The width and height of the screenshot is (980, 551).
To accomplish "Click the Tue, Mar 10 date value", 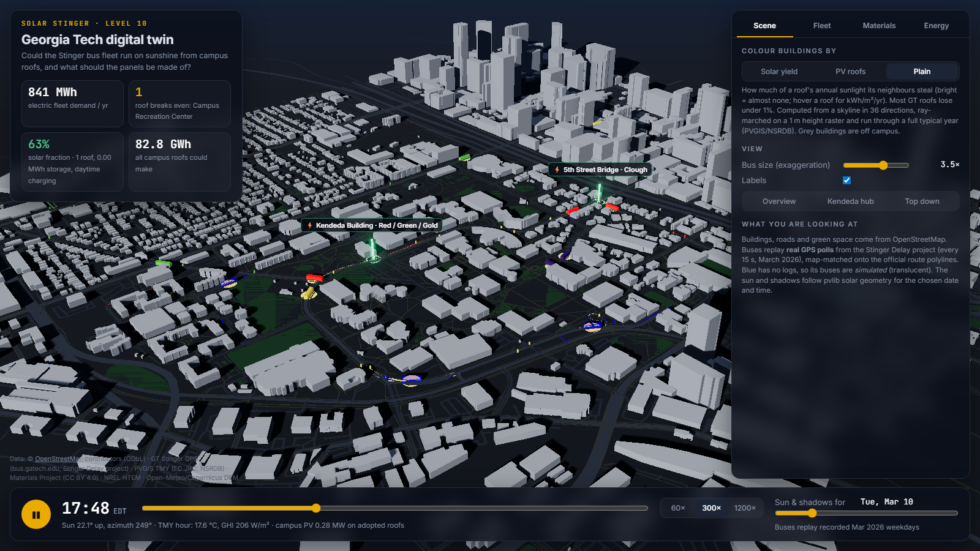I will [x=886, y=502].
